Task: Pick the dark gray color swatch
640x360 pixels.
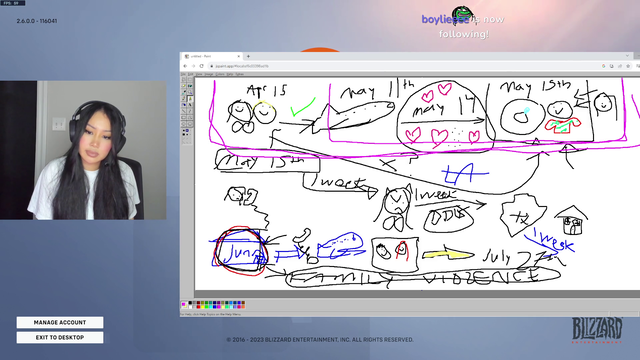Action: point(194,302)
